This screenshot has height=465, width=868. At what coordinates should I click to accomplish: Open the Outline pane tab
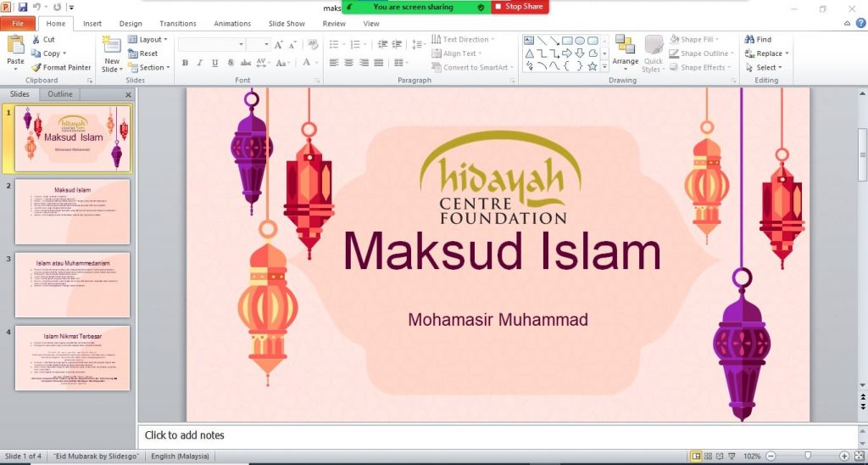tap(59, 94)
